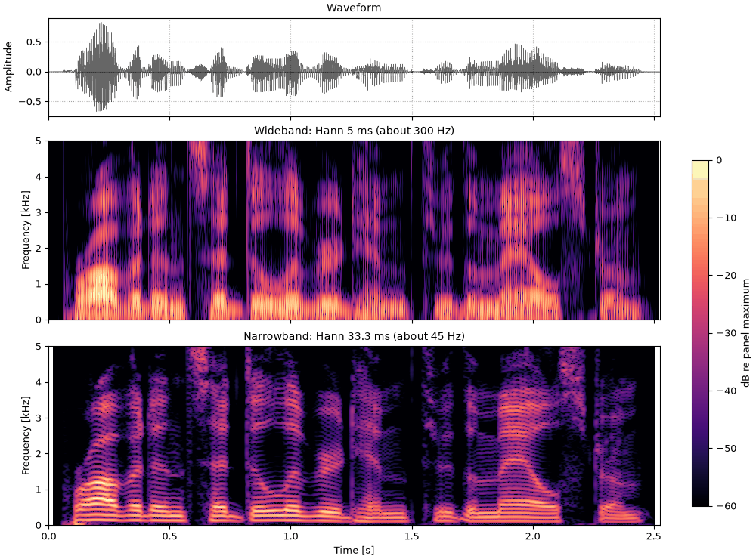Click the colorbar's −60 tick label
Image resolution: width=756 pixels, height=559 pixels.
click(726, 506)
